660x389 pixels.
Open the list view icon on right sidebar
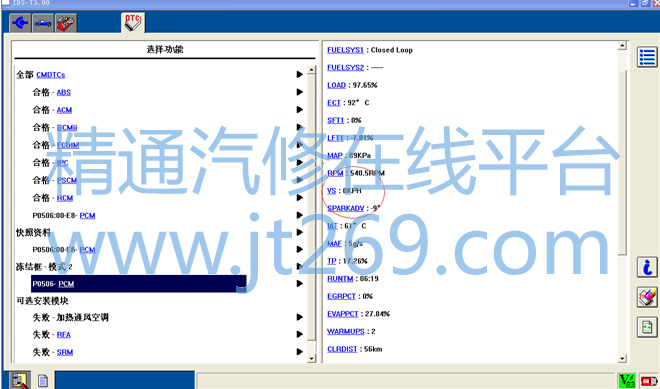coord(647,57)
